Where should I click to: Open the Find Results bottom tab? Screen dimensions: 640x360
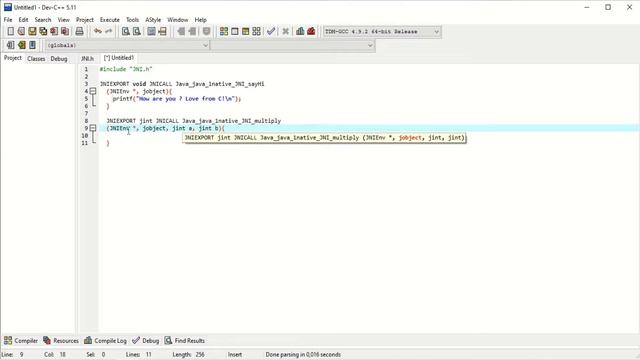coord(184,340)
